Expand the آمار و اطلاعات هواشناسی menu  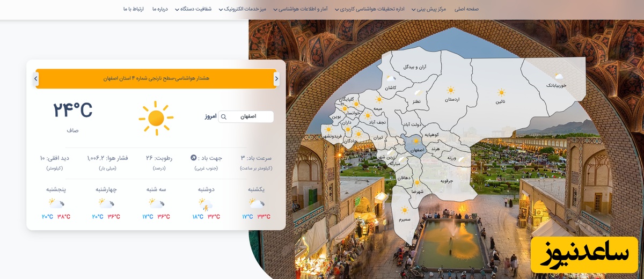304,9
